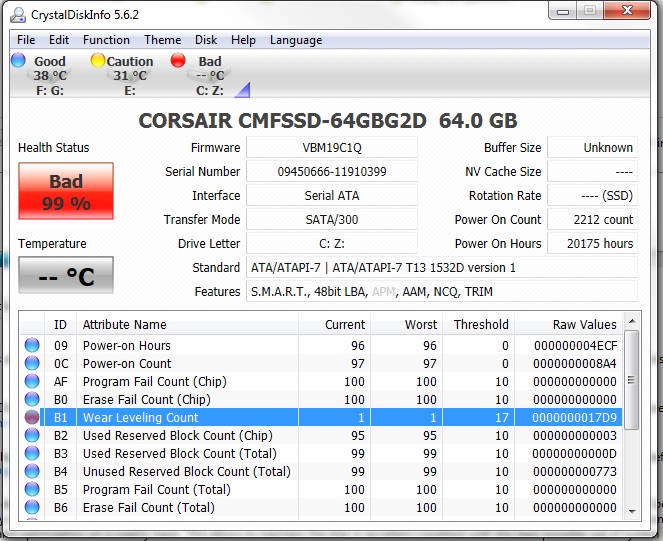Select the Good disk F: G: blue status icon
The height and width of the screenshot is (541, 663).
(18, 60)
